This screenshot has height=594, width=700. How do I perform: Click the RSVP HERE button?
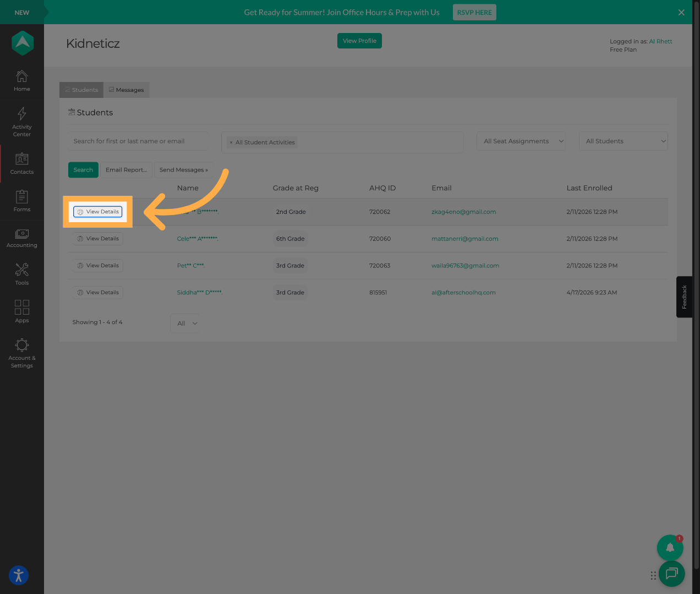point(474,12)
